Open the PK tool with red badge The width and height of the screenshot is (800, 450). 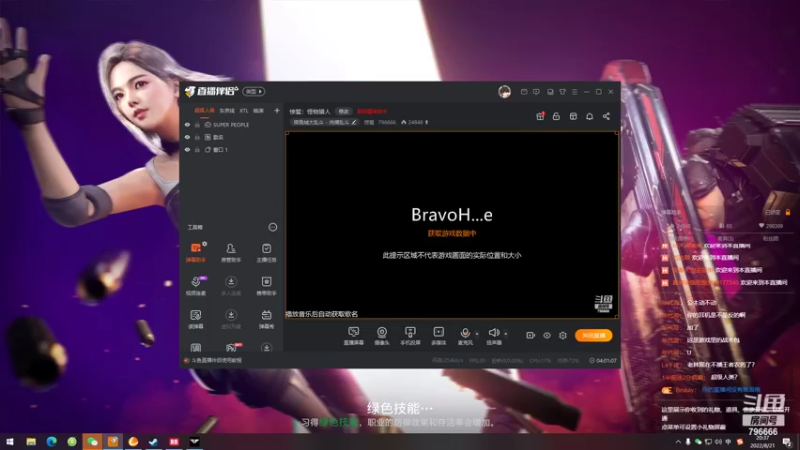[x=231, y=347]
